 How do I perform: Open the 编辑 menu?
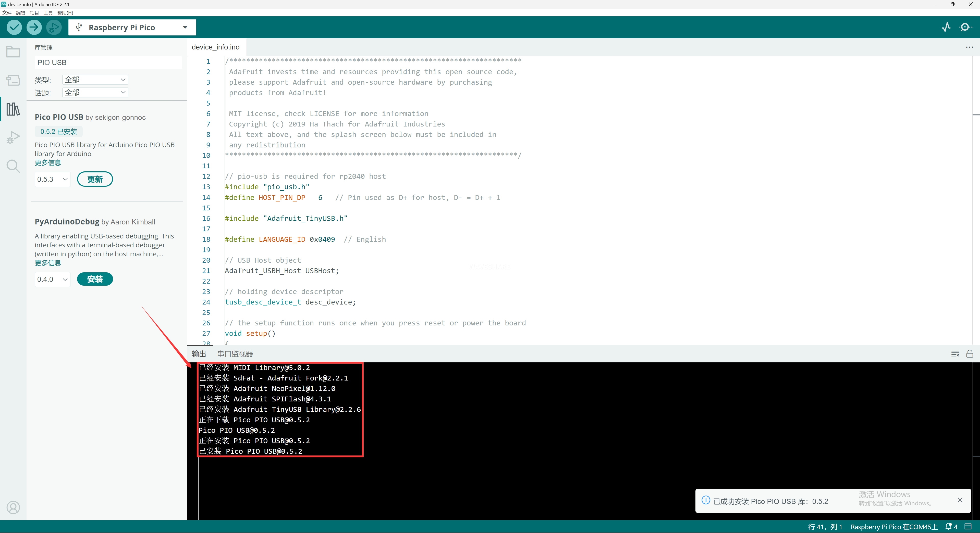pyautogui.click(x=20, y=12)
